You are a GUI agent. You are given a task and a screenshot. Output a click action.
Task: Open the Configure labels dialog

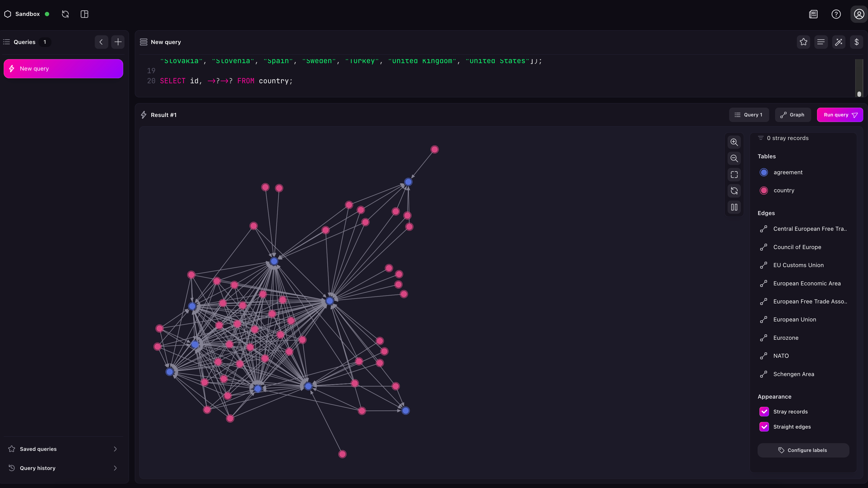click(804, 450)
